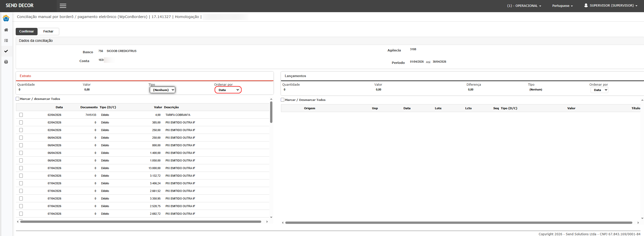
Task: Go to Home via sidebar house icon
Action: (6, 30)
